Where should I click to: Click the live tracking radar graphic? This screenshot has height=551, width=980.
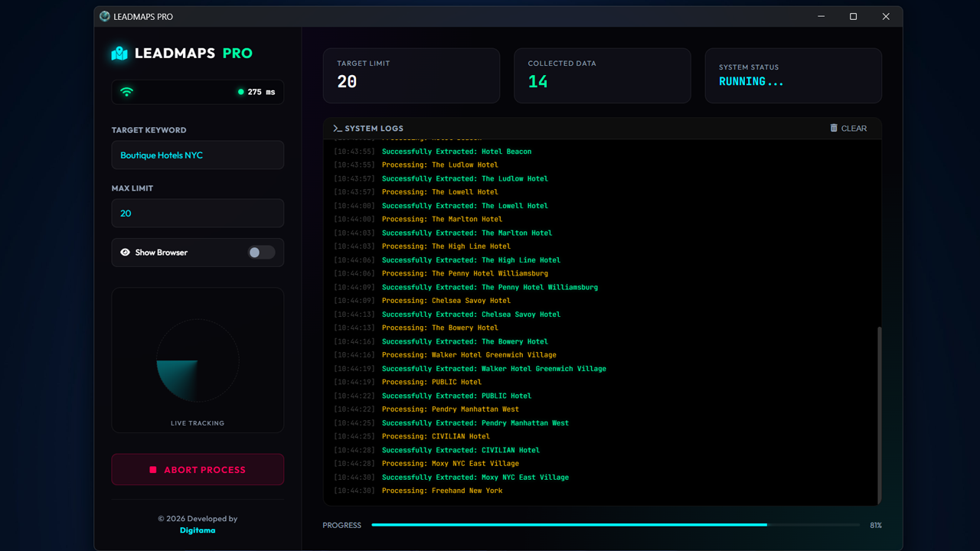coord(198,360)
